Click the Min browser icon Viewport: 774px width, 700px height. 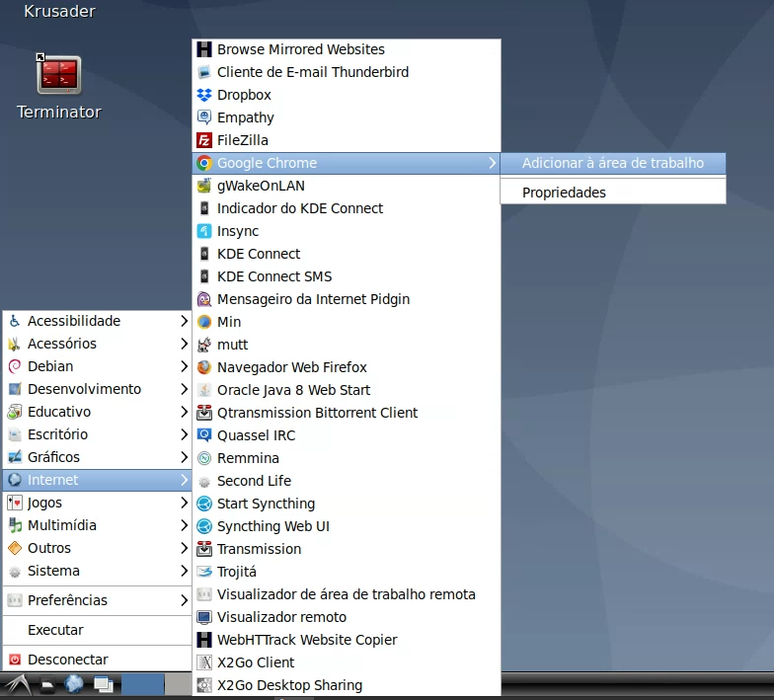pyautogui.click(x=203, y=322)
